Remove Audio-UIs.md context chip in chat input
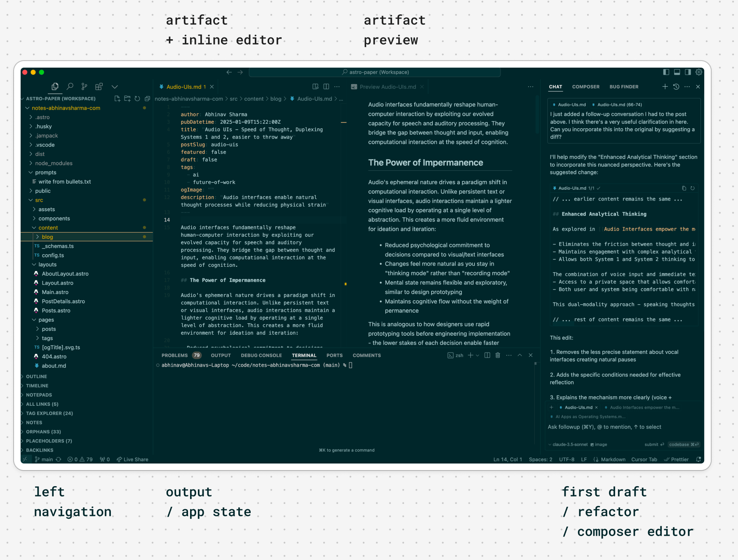This screenshot has height=560, width=738. coord(596,407)
